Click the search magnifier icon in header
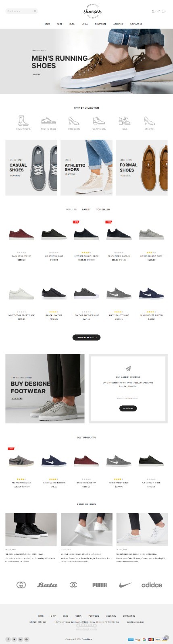The image size is (173, 644). coord(35,11)
